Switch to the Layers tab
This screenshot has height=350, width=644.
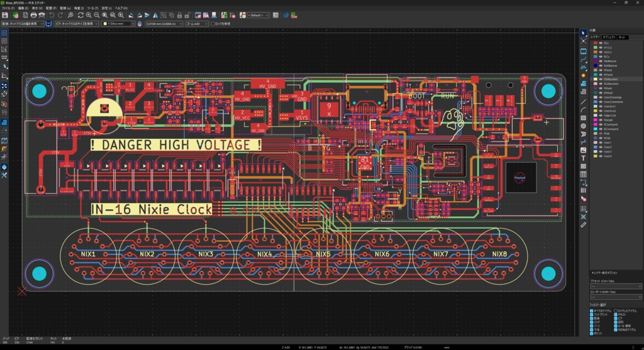595,37
